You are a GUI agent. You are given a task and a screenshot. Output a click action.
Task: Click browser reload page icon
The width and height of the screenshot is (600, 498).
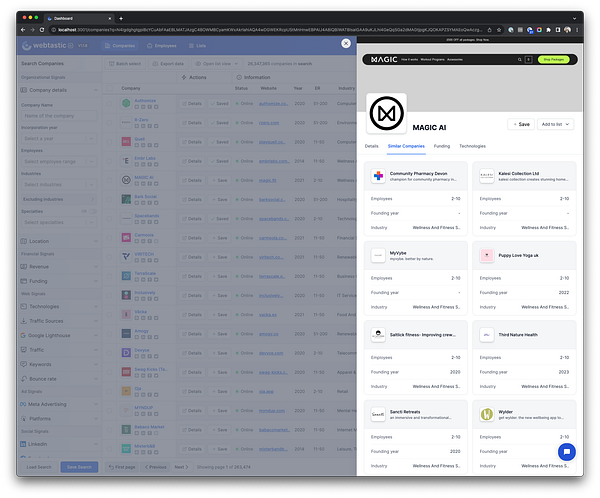coord(42,30)
